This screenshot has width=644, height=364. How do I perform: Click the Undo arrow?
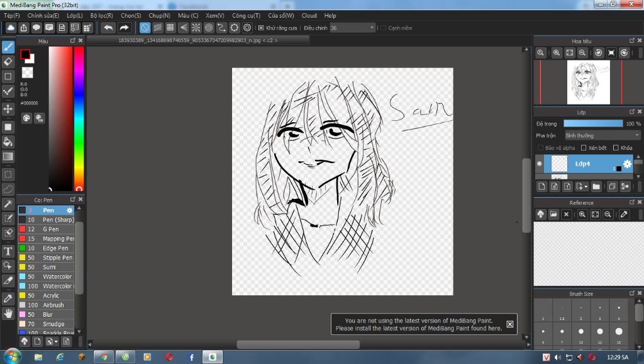point(108,28)
